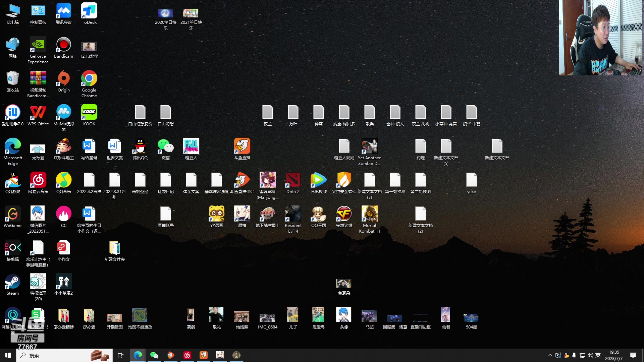Switch to Edge on the taskbar
This screenshot has height=362, width=644.
138,355
